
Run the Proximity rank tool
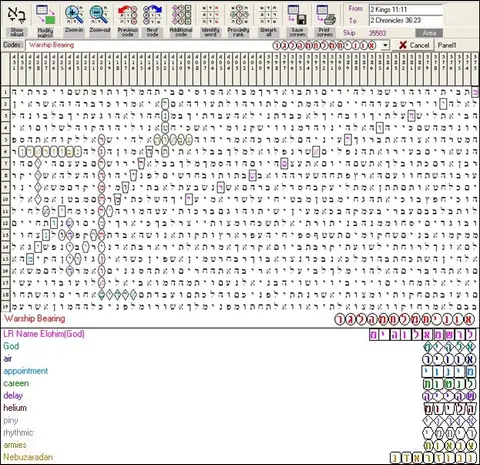pos(239,15)
